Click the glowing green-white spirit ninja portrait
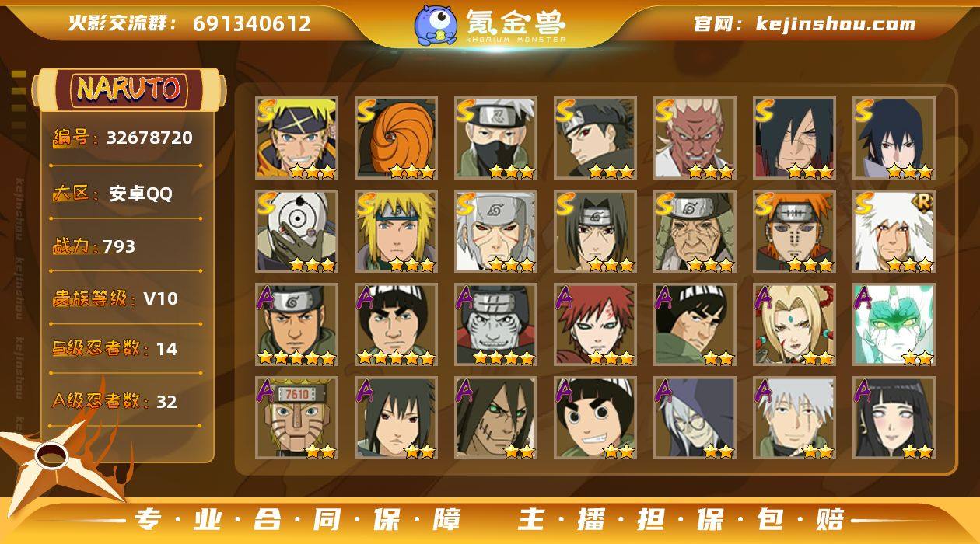 click(x=894, y=325)
